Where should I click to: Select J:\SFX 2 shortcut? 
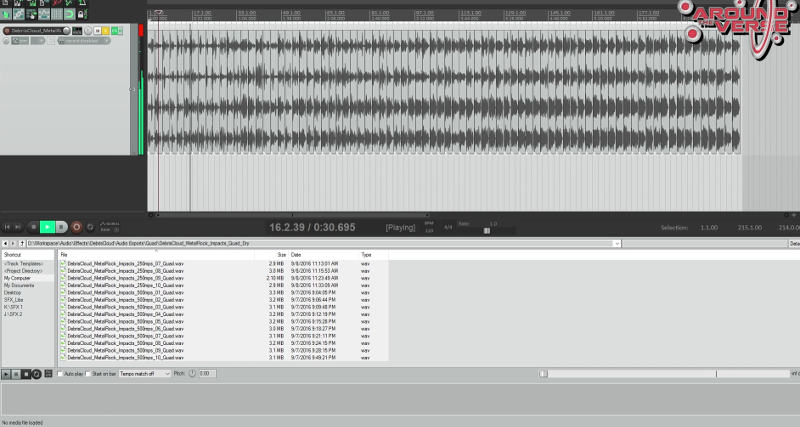(13, 314)
